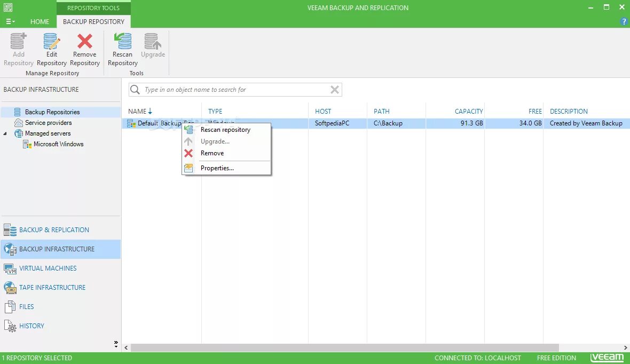Open the VIRTUAL MACHINES view

click(48, 268)
